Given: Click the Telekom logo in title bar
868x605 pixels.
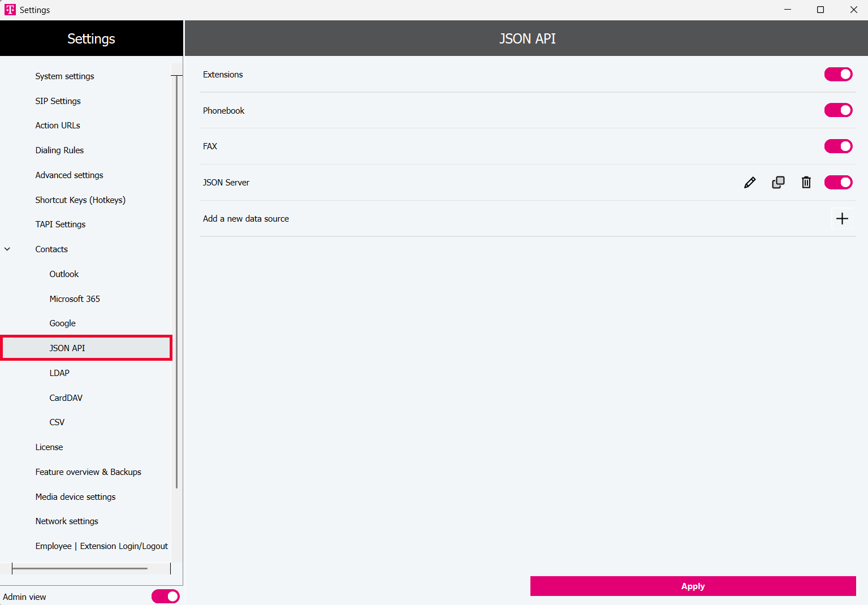Looking at the screenshot, I should click(10, 10).
